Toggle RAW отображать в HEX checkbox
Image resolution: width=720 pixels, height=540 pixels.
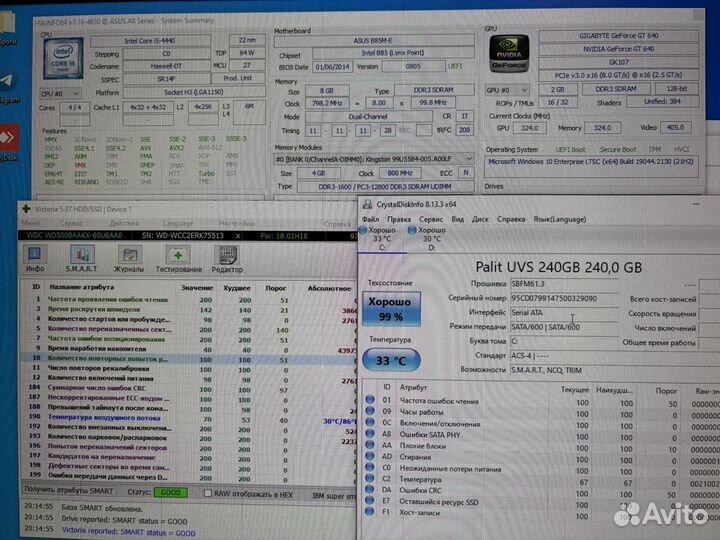click(x=208, y=493)
